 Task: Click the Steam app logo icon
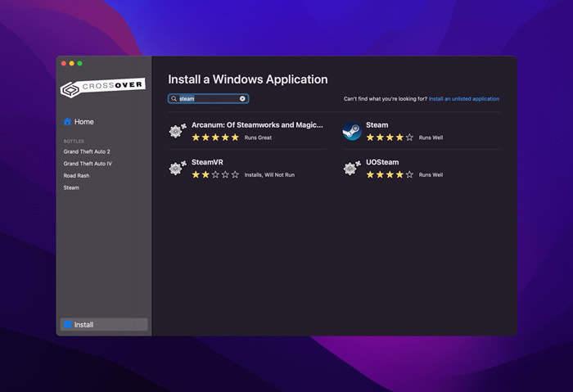click(352, 131)
